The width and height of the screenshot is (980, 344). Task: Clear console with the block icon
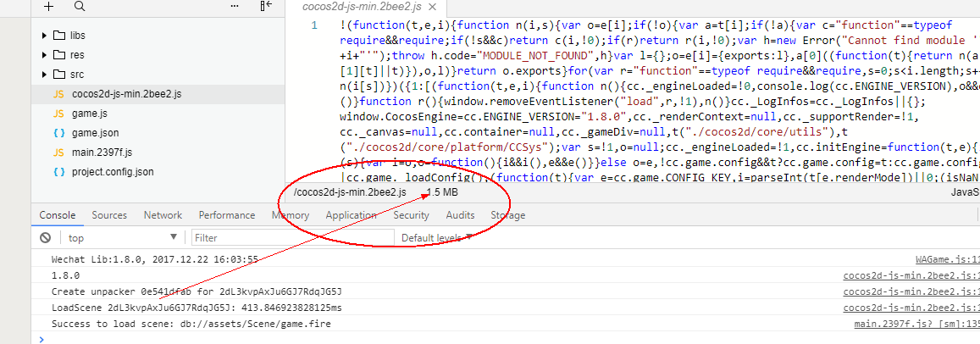(x=46, y=238)
